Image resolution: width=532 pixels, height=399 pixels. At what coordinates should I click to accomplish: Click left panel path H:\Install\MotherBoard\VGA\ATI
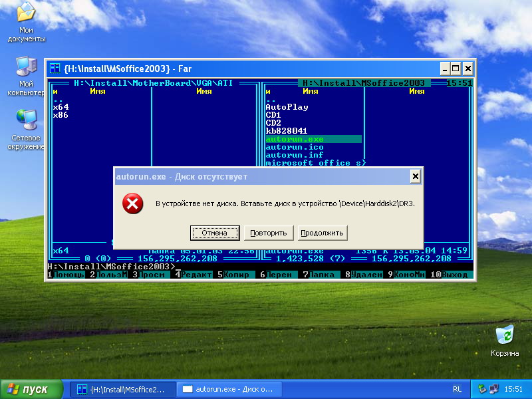coord(154,83)
